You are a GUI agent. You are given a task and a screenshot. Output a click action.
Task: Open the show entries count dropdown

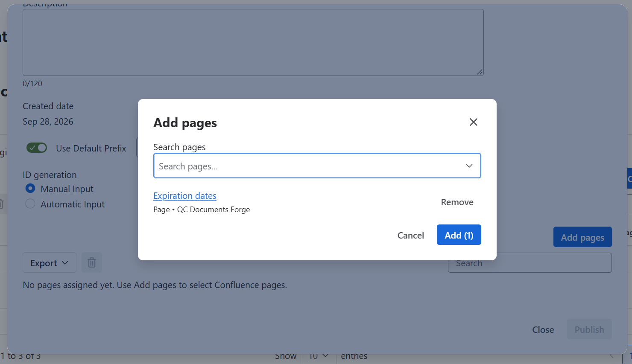(x=319, y=356)
